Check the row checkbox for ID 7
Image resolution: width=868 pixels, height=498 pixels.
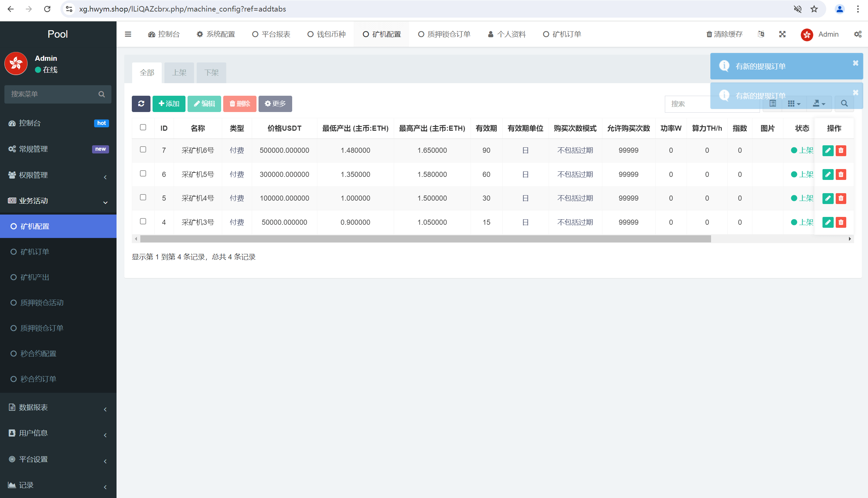click(143, 149)
